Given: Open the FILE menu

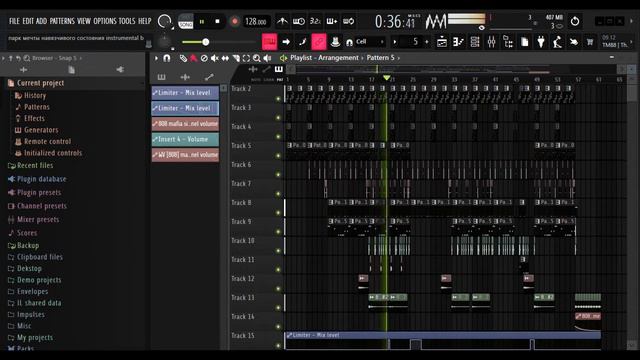Looking at the screenshot, I should pyautogui.click(x=14, y=21).
